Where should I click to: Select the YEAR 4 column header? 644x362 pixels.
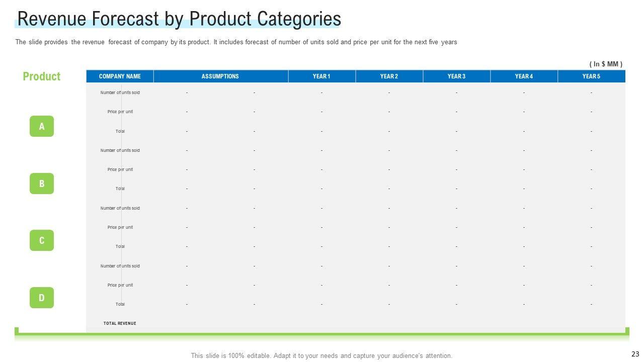tap(524, 76)
